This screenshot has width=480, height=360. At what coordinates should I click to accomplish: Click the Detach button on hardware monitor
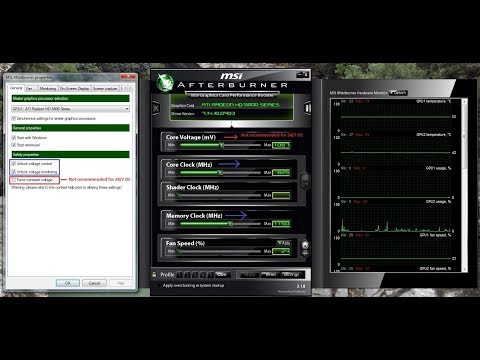point(398,93)
